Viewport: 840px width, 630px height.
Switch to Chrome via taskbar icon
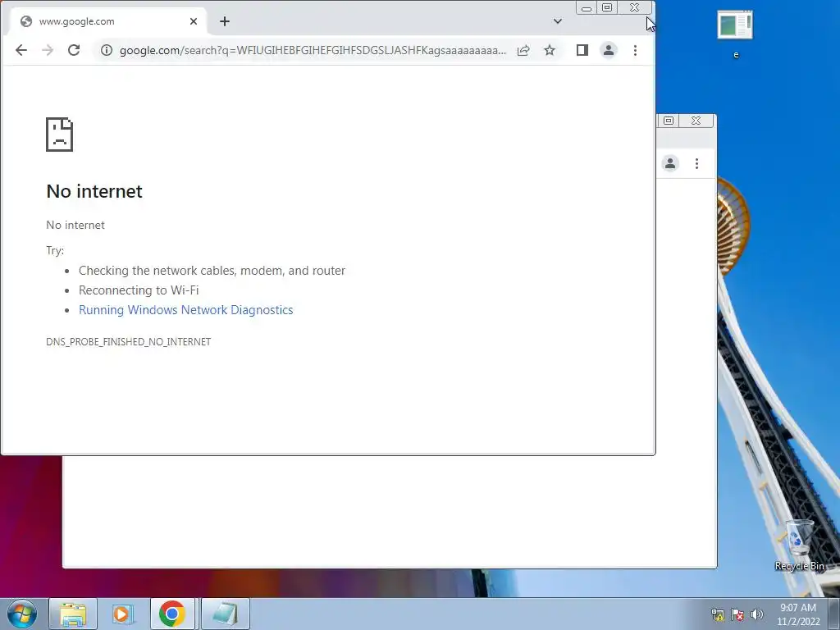tap(172, 614)
